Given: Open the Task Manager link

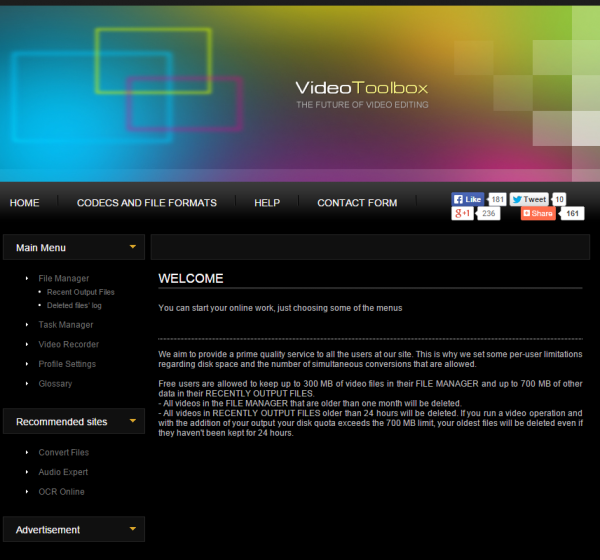Looking at the screenshot, I should tap(66, 325).
